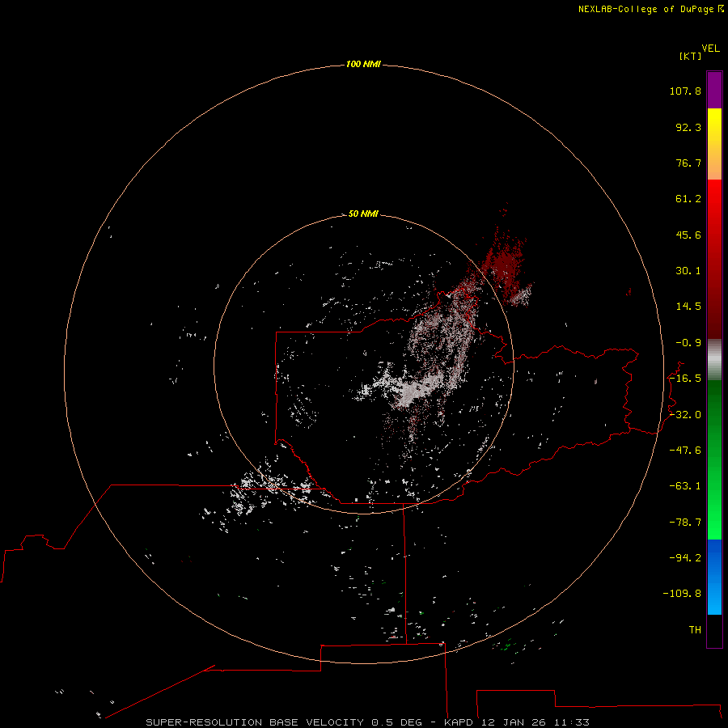
Task: Click the 30.1 legend value
Action: coord(688,271)
